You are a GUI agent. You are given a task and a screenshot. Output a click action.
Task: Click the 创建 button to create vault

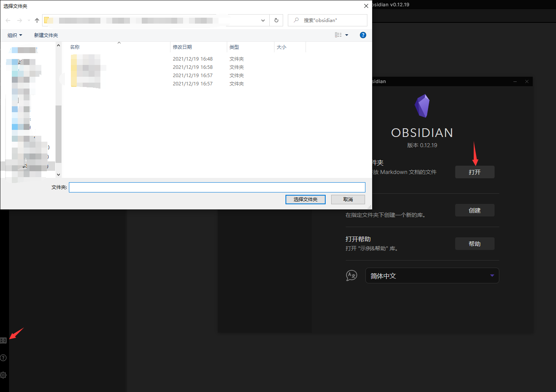[x=474, y=210]
